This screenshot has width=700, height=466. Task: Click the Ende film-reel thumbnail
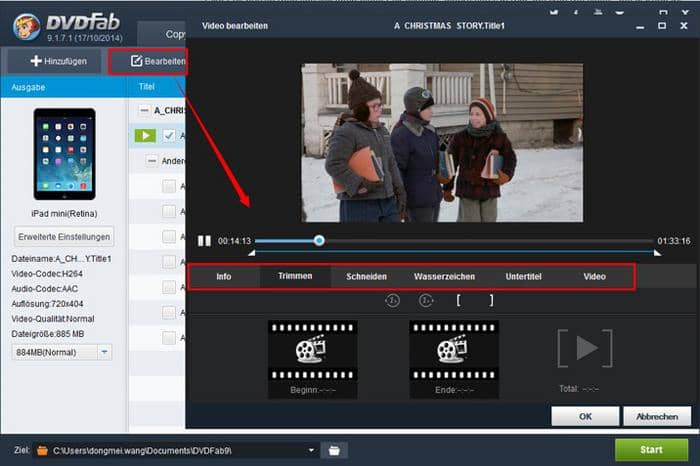454,351
